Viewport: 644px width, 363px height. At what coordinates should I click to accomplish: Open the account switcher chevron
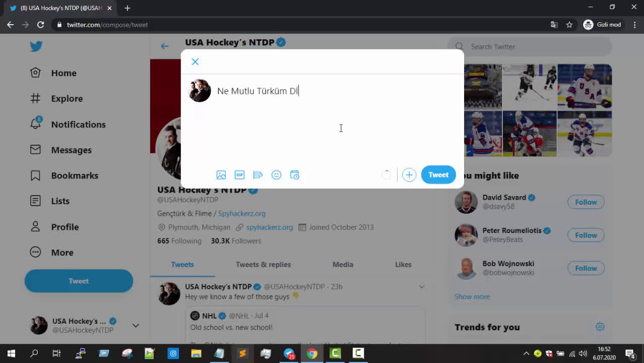(136, 326)
